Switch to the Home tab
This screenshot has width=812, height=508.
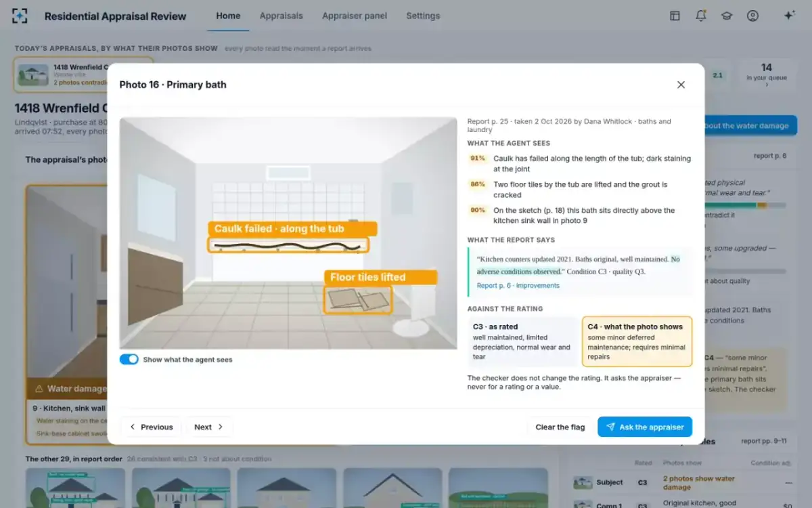click(228, 16)
